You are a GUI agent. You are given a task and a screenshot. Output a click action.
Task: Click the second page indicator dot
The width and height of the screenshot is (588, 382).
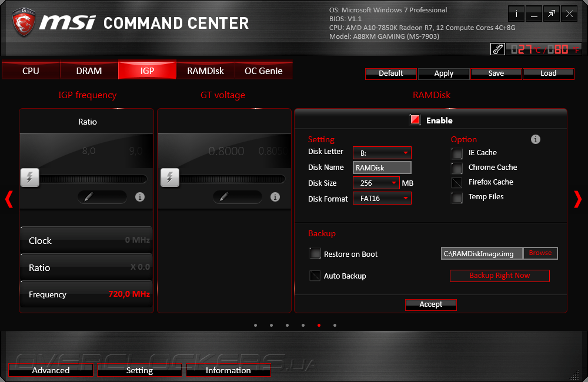tap(271, 326)
